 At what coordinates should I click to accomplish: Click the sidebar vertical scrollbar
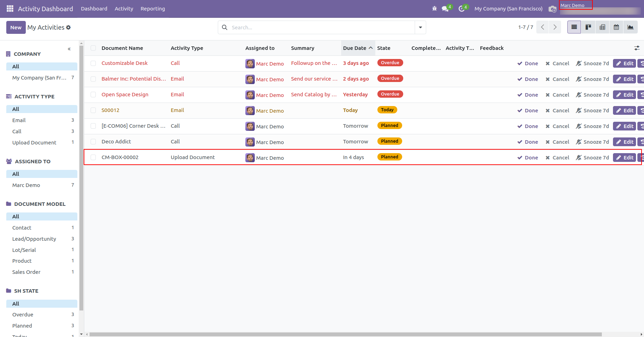pyautogui.click(x=81, y=178)
